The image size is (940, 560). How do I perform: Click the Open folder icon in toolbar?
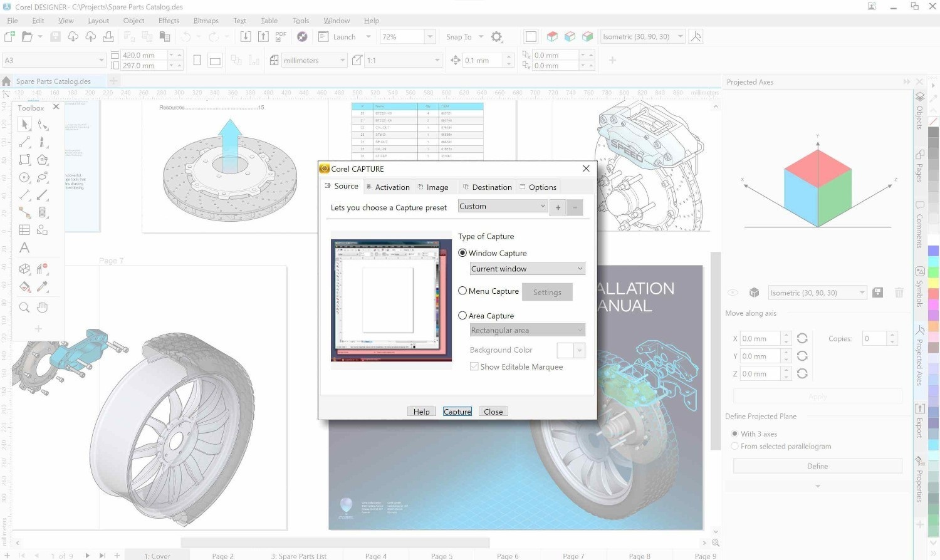tap(27, 37)
